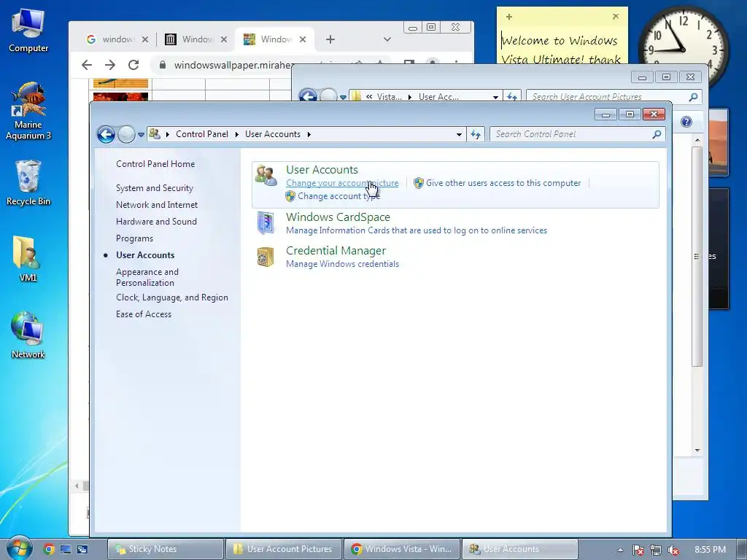Expand the Control Panel breadcrumb arrow
Viewport: 747px width, 560px height.
(237, 134)
